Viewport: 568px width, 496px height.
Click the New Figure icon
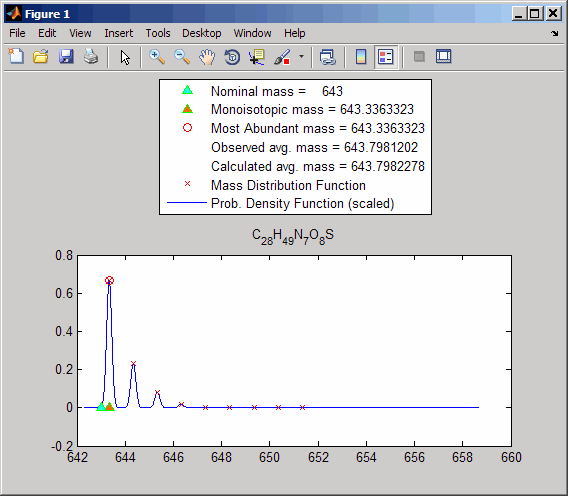coord(16,57)
